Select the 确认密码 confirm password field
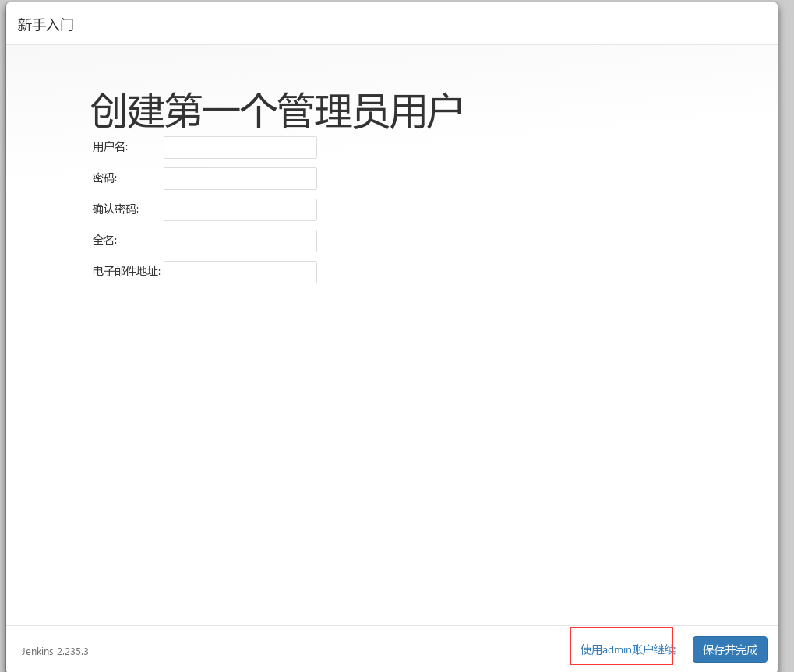The height and width of the screenshot is (672, 794). 240,209
